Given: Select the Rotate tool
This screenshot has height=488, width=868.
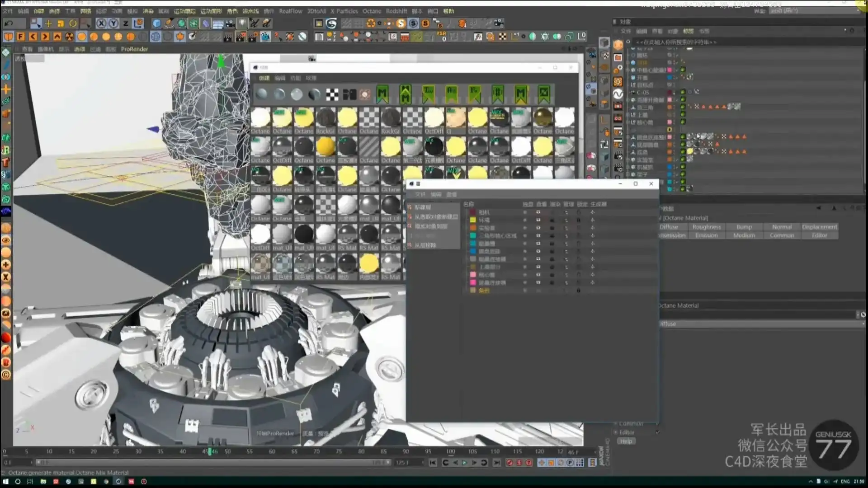Looking at the screenshot, I should click(x=73, y=23).
